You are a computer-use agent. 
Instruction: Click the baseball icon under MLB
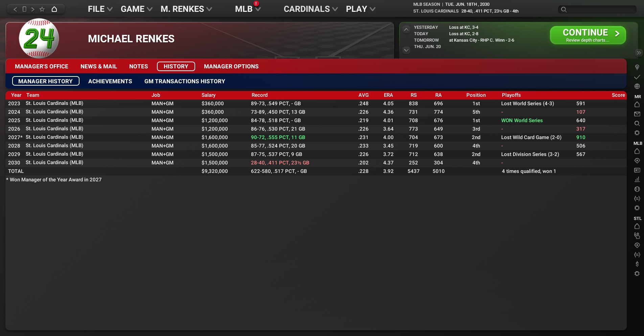pyautogui.click(x=637, y=189)
